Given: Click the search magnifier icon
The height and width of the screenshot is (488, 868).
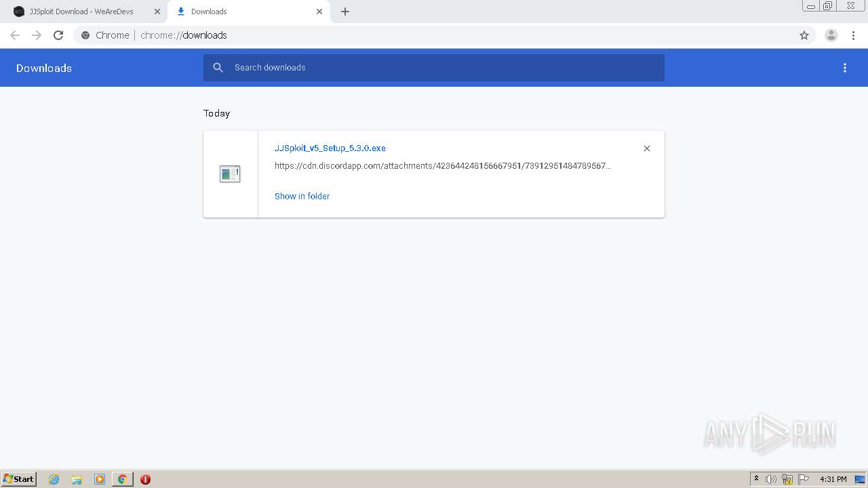Looking at the screenshot, I should pyautogui.click(x=218, y=68).
